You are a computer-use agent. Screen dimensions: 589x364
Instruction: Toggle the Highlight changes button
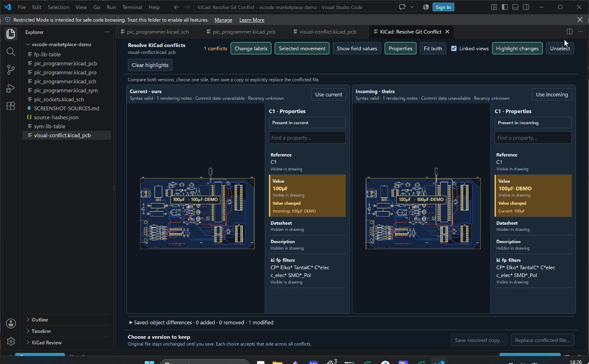517,48
